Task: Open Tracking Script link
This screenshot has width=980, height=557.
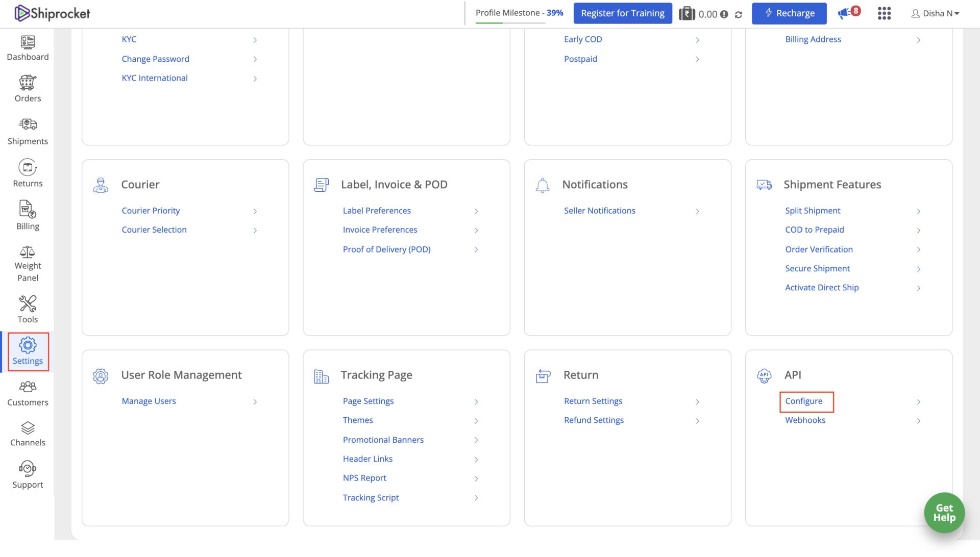Action: [371, 497]
